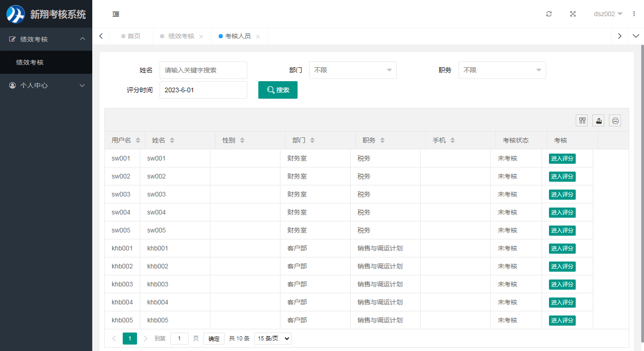
Task: Close the 绩效考核 tab
Action: pyautogui.click(x=201, y=36)
